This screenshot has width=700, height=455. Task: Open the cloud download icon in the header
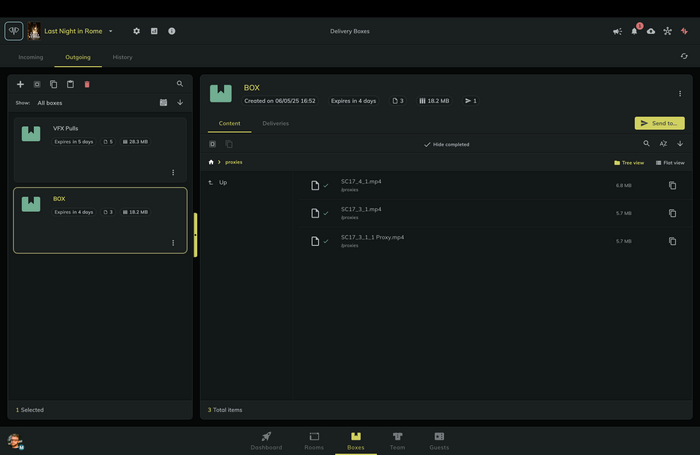[651, 31]
